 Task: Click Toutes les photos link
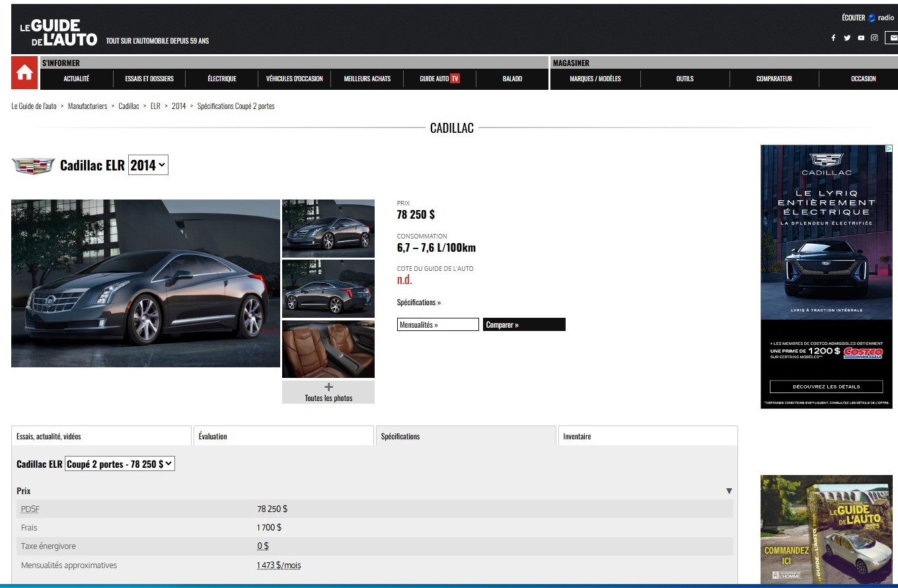point(328,398)
